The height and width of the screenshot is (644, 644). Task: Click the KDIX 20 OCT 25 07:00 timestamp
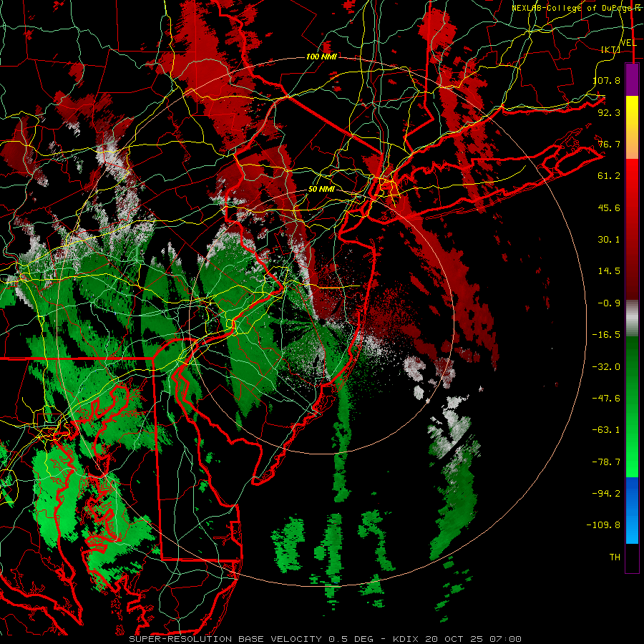(457, 639)
